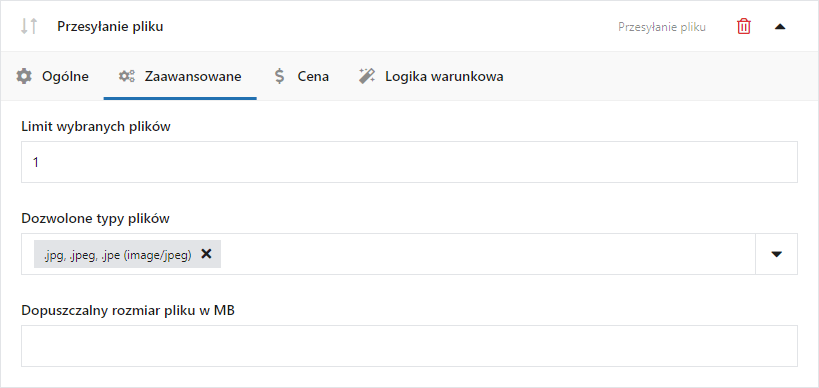Click the gray Przesyłanie pliku type label

coord(662,27)
